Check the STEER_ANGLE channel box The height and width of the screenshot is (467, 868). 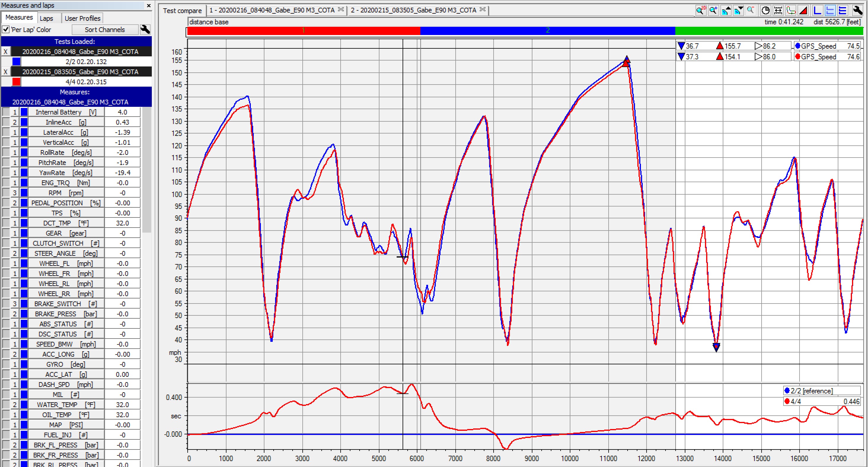[x=6, y=253]
